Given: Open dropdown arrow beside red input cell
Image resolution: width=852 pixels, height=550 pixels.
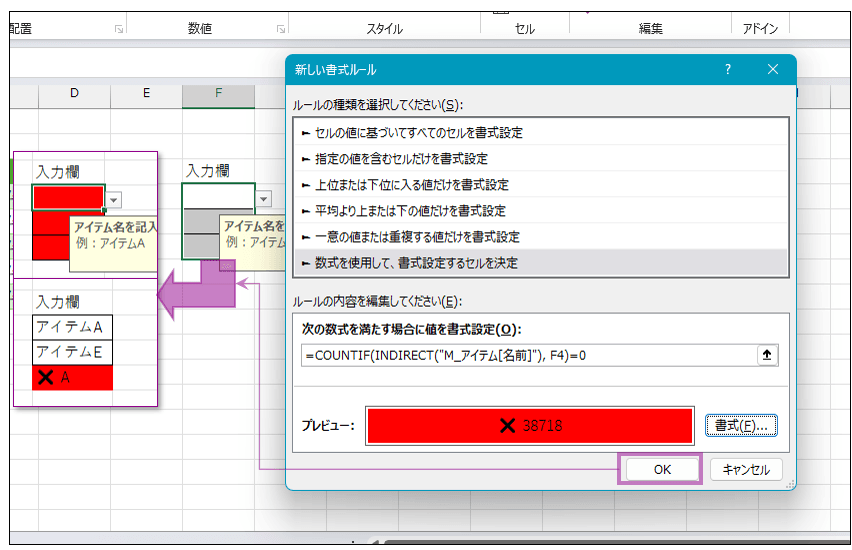Looking at the screenshot, I should [x=115, y=199].
